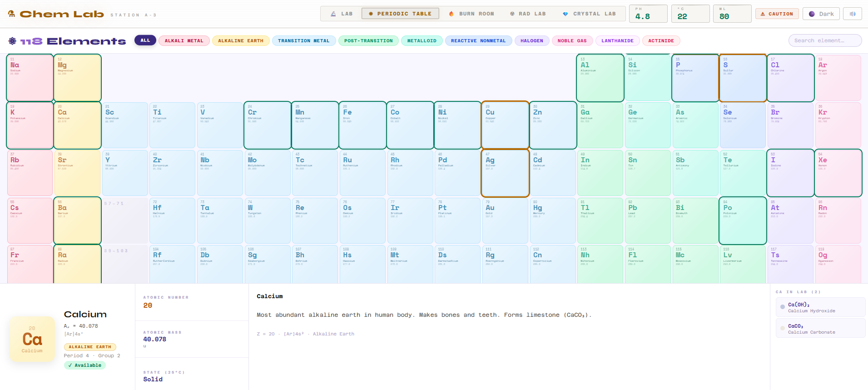The image size is (868, 390).
Task: Select the Sulfur (S) element tile
Action: coord(743,78)
